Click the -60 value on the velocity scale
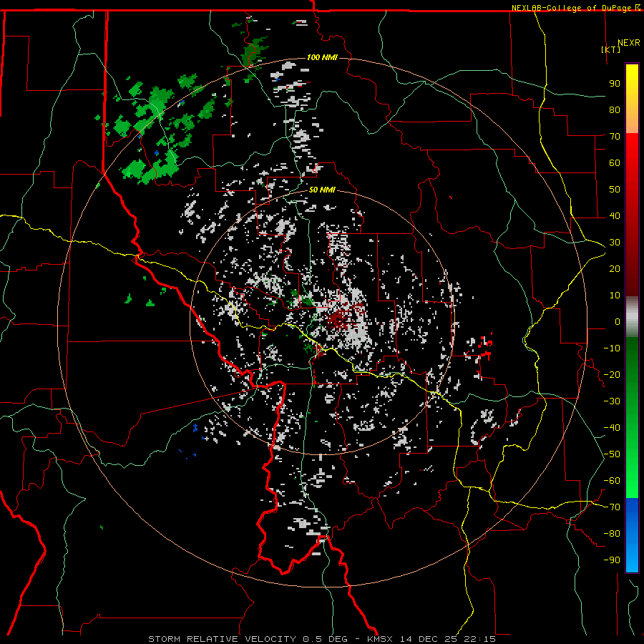This screenshot has width=644, height=644. click(x=612, y=481)
